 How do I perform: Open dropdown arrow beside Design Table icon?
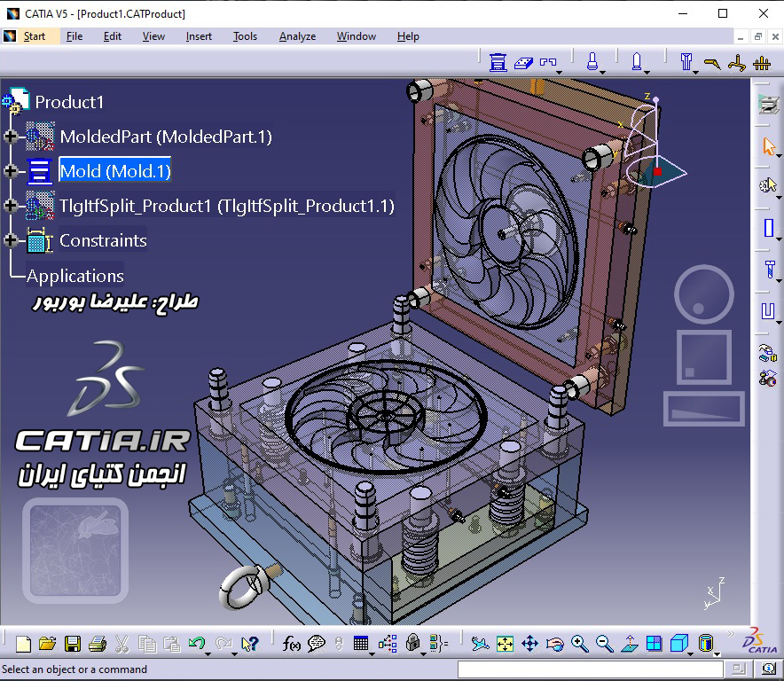click(372, 653)
